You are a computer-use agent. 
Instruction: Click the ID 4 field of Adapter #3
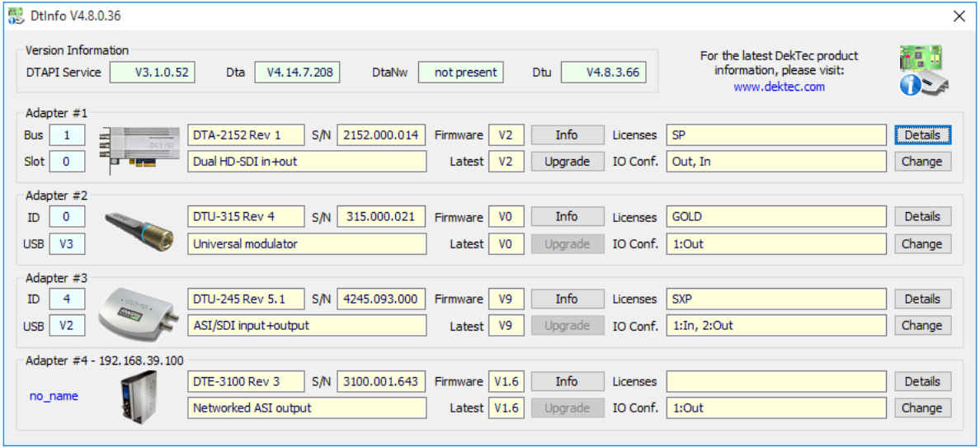67,299
